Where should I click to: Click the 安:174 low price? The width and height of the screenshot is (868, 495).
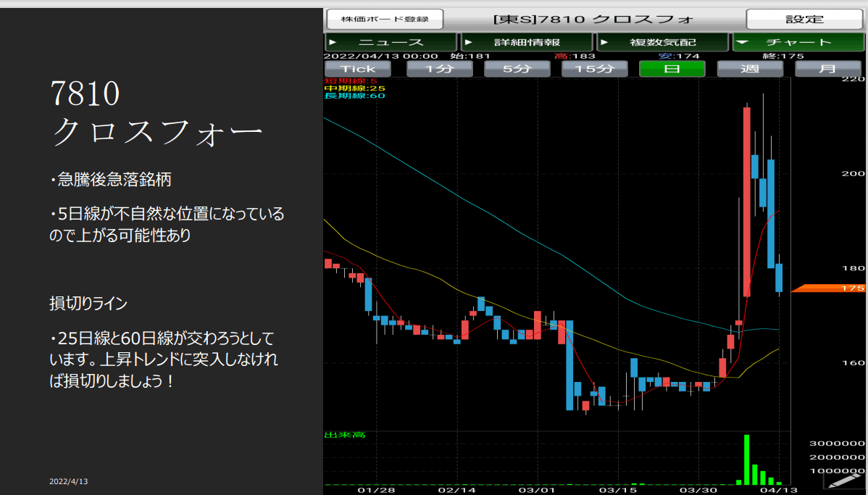[x=679, y=56]
